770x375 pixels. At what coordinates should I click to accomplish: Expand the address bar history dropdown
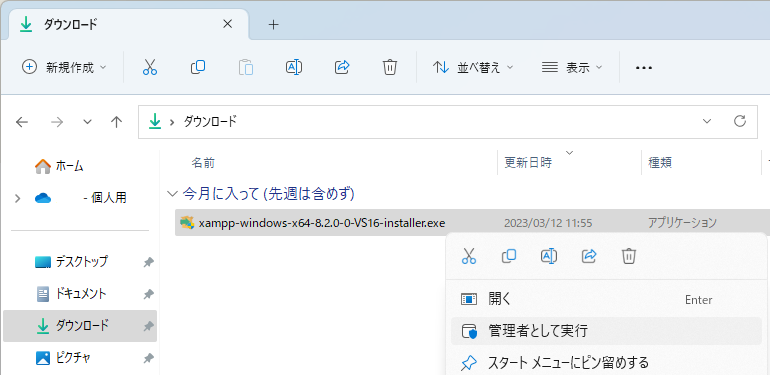(707, 121)
